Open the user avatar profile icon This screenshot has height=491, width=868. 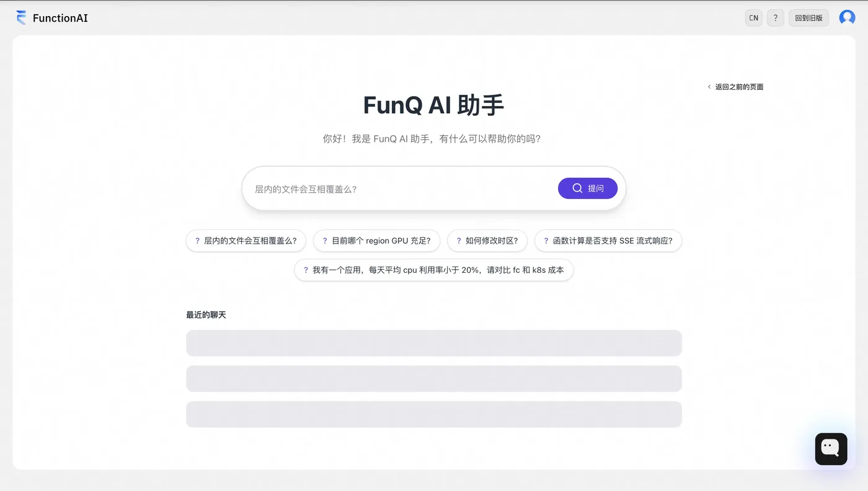(x=847, y=18)
